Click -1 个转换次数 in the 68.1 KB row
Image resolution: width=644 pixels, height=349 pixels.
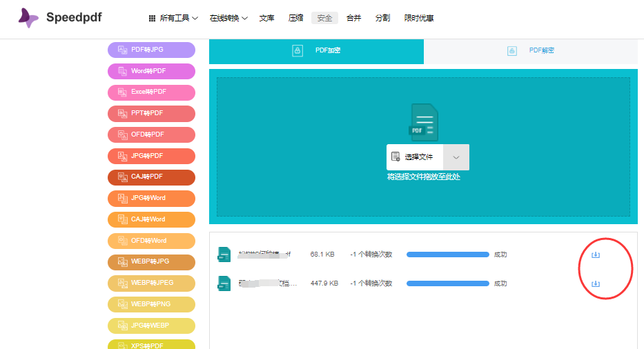(371, 255)
